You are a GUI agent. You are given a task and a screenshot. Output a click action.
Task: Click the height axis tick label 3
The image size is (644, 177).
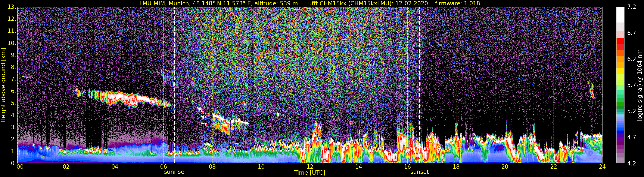13,127
